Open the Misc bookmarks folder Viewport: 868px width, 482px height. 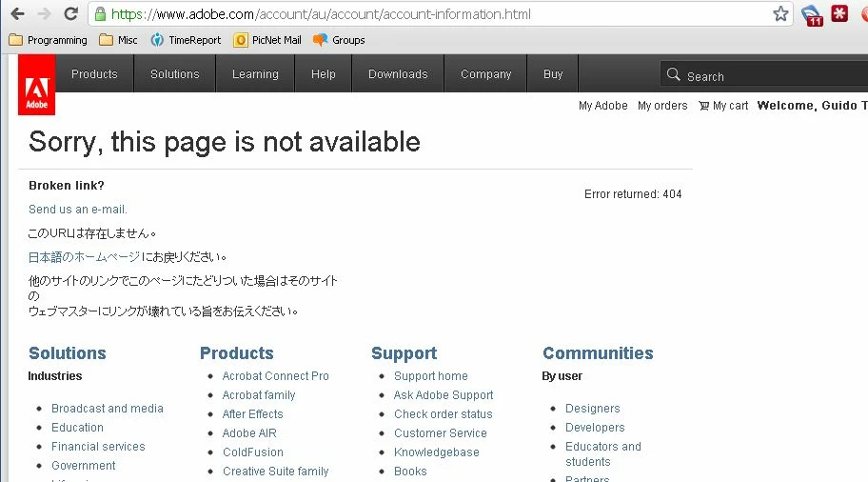click(118, 40)
